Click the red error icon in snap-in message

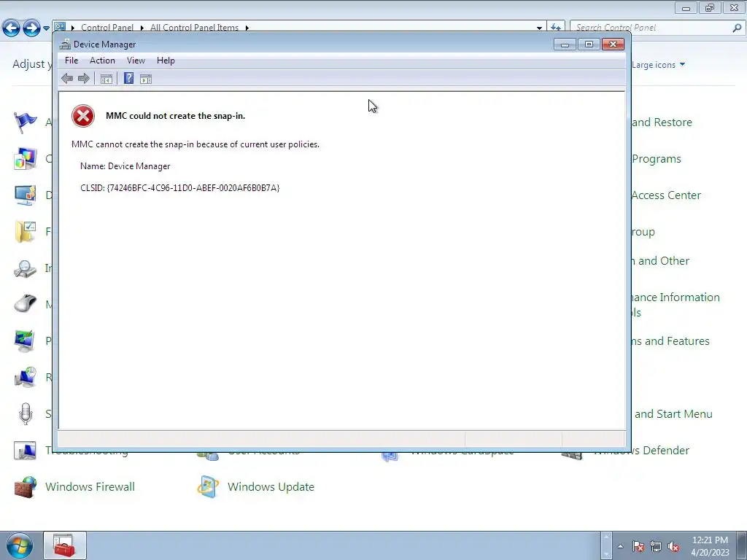pyautogui.click(x=83, y=116)
